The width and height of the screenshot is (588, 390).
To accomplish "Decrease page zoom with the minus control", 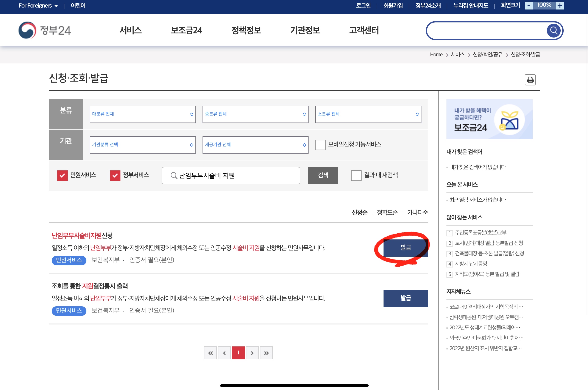I will (528, 5).
